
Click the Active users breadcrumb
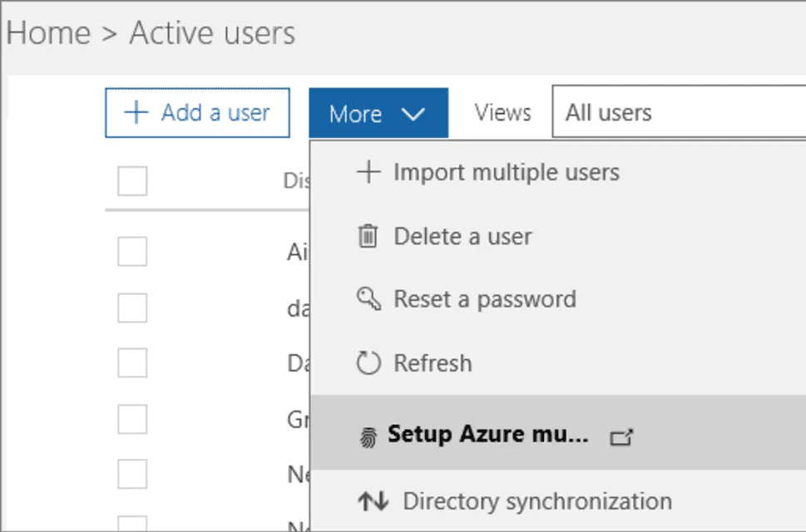pyautogui.click(x=212, y=34)
